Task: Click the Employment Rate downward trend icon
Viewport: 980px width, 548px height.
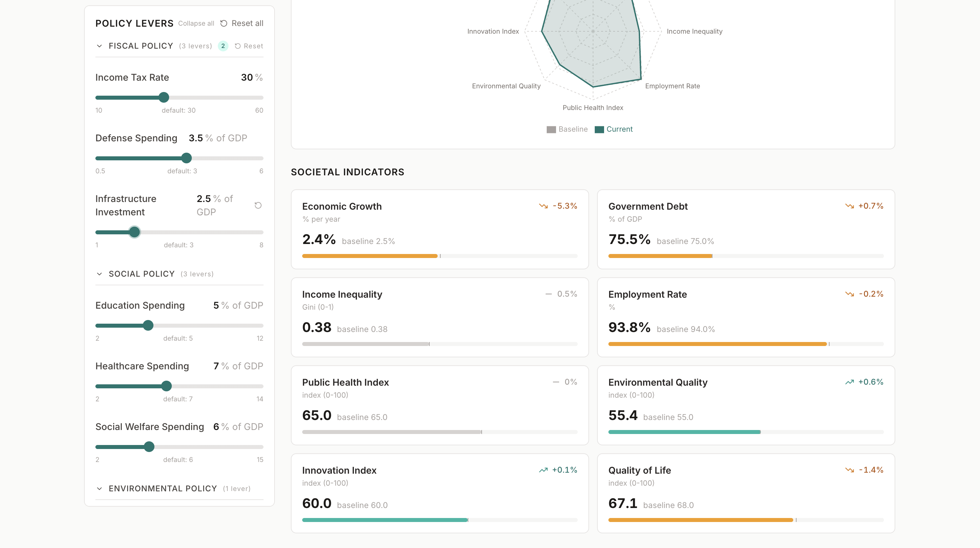Action: point(850,294)
